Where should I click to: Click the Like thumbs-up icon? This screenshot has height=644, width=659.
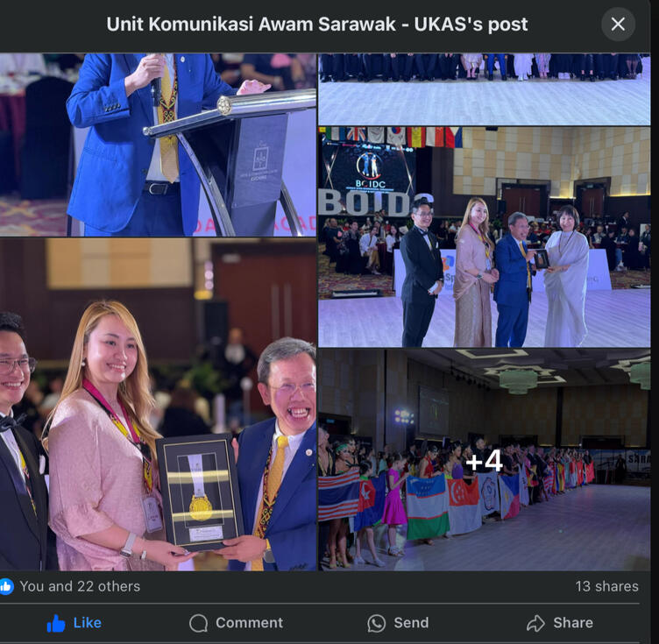[x=56, y=623]
